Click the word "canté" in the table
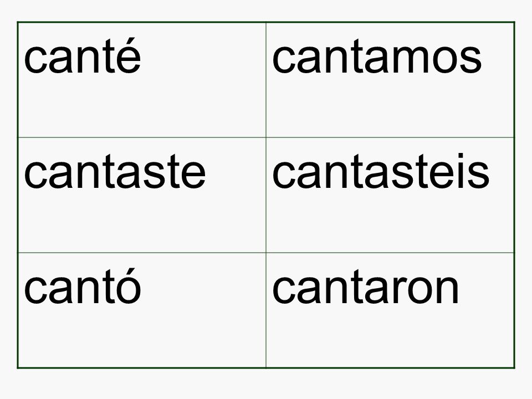532x399 pixels. pos(83,55)
